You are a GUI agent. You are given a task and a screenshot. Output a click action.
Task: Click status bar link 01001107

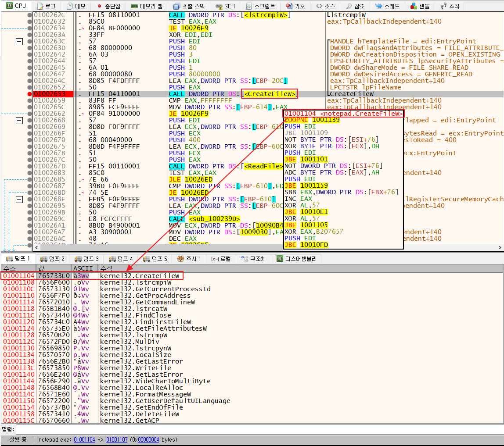[x=117, y=439]
